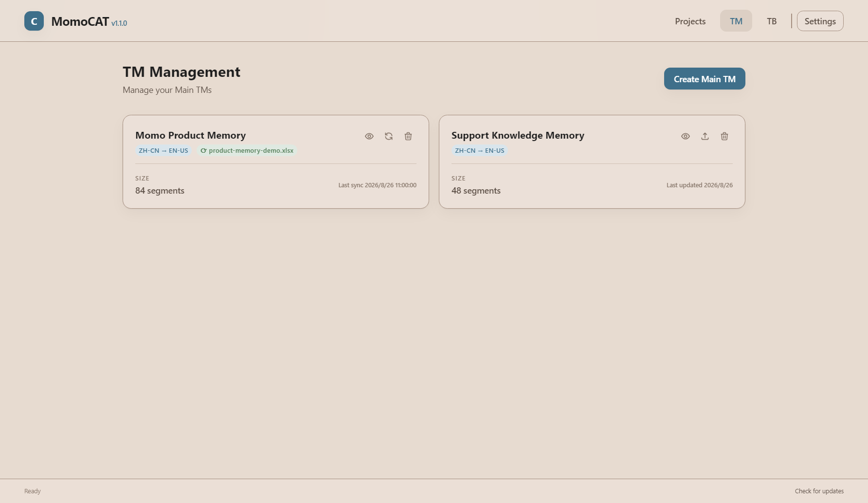Click Support Knowledge Memory title
The height and width of the screenshot is (503, 868).
pos(518,135)
